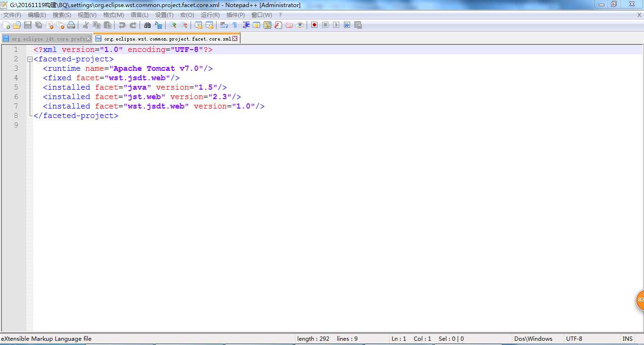Save the current file with the floppy icon
This screenshot has width=644, height=345.
[28, 25]
